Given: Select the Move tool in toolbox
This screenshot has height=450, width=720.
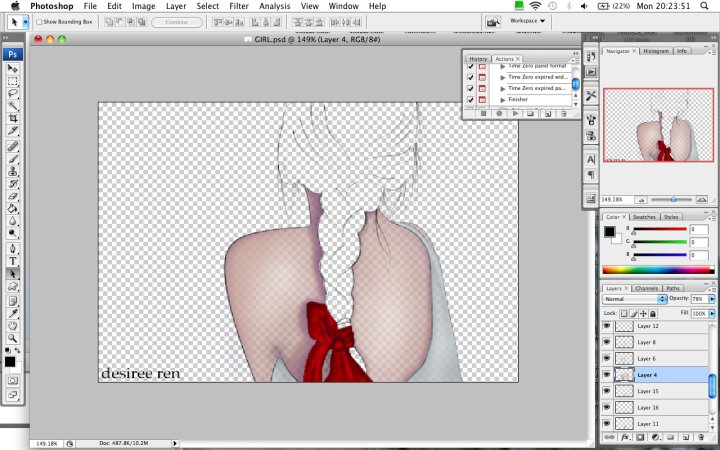Looking at the screenshot, I should pos(12,68).
